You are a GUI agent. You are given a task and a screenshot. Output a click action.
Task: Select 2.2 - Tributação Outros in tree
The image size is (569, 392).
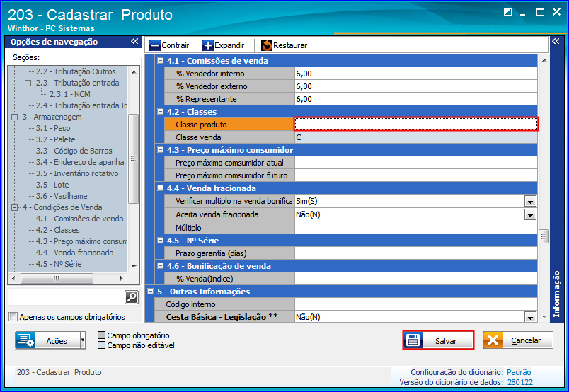[x=76, y=71]
